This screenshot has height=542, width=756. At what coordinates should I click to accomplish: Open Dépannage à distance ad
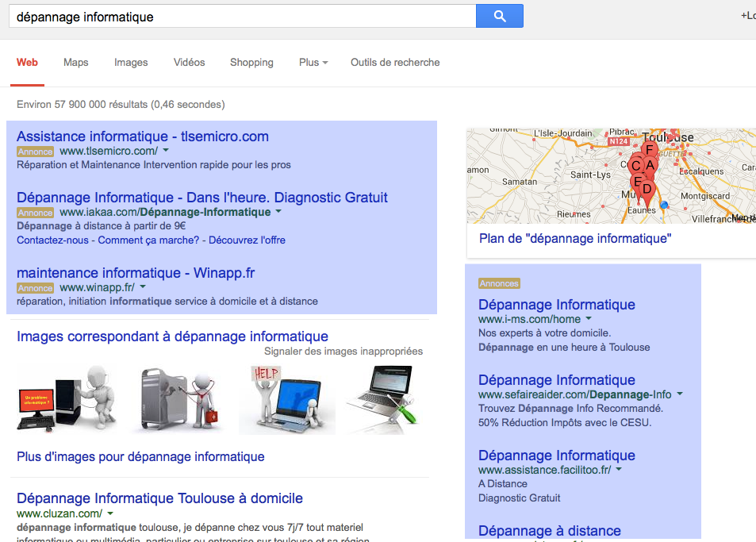[550, 531]
